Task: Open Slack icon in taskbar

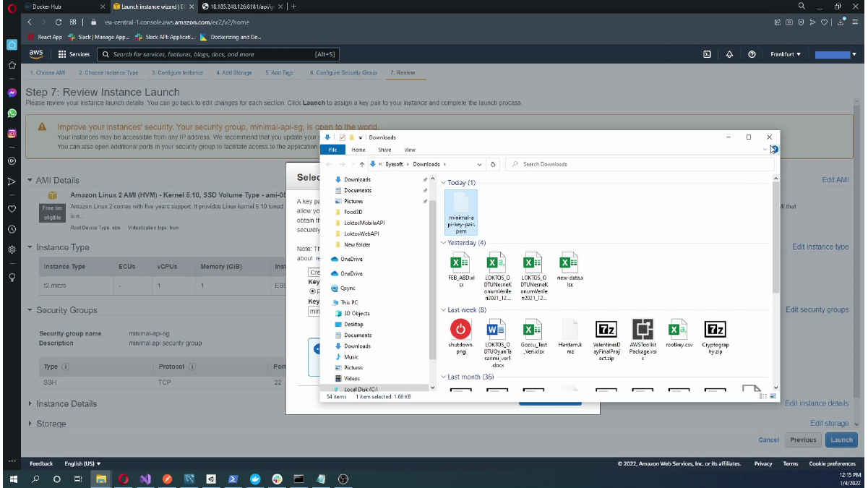Action: click(x=277, y=479)
